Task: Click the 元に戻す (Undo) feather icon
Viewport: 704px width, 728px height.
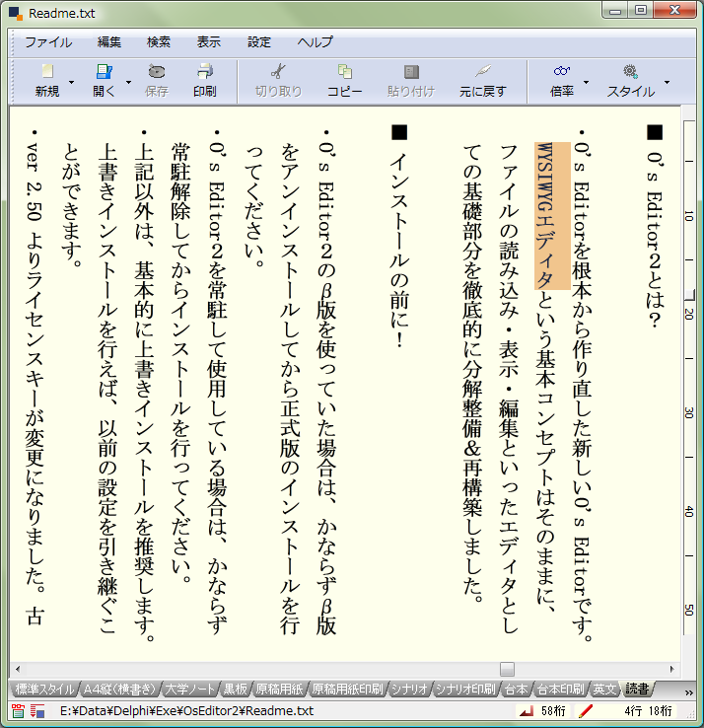Action: pos(482,71)
